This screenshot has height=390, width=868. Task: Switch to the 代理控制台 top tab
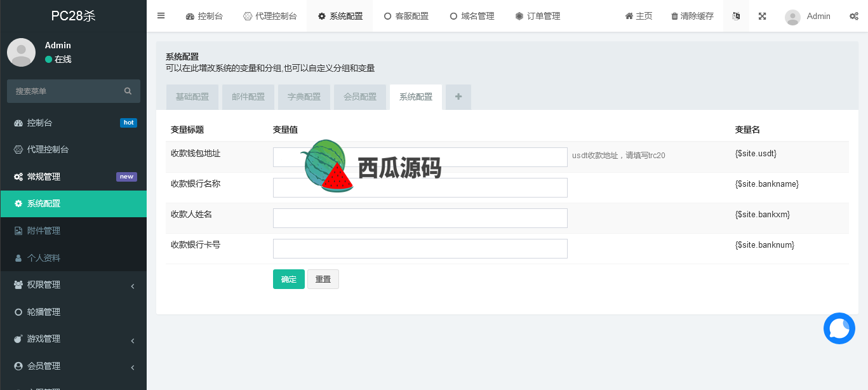tap(270, 16)
